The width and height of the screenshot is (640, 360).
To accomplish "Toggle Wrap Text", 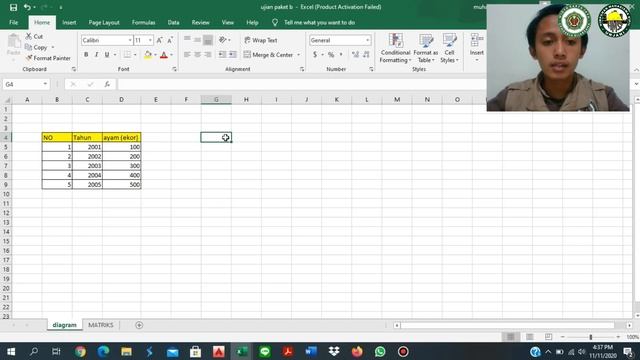I will point(260,40).
